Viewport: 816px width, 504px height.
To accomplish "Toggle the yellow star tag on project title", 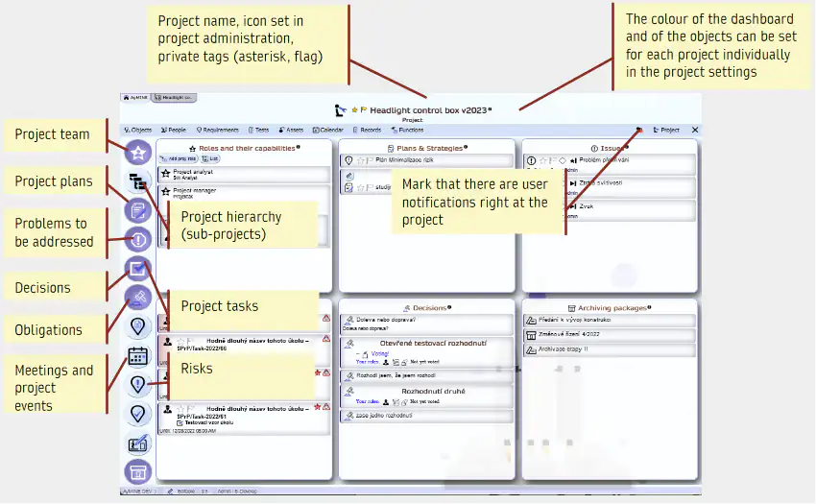I will click(354, 109).
